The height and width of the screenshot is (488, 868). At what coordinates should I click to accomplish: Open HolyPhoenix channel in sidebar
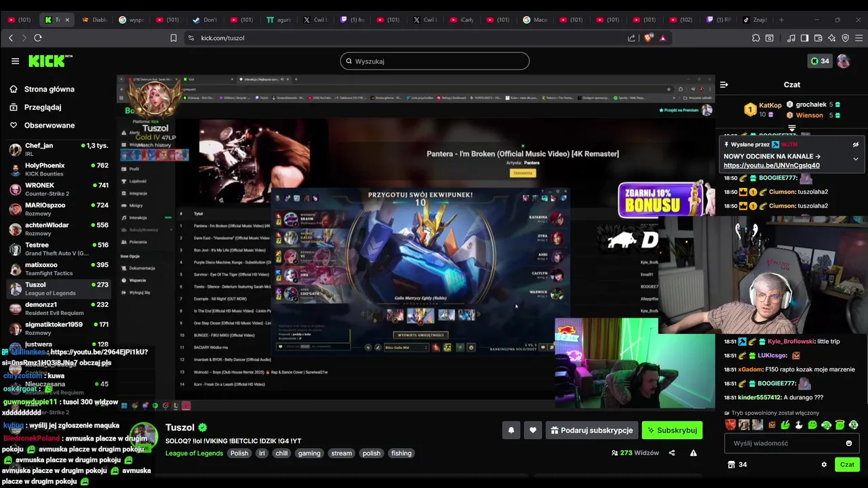58,169
